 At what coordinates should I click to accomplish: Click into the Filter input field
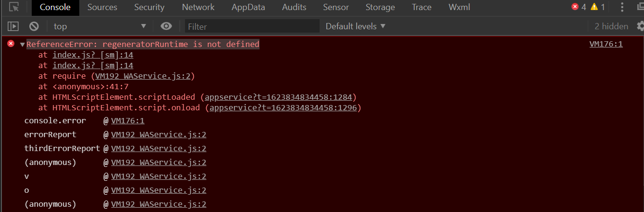(x=252, y=26)
